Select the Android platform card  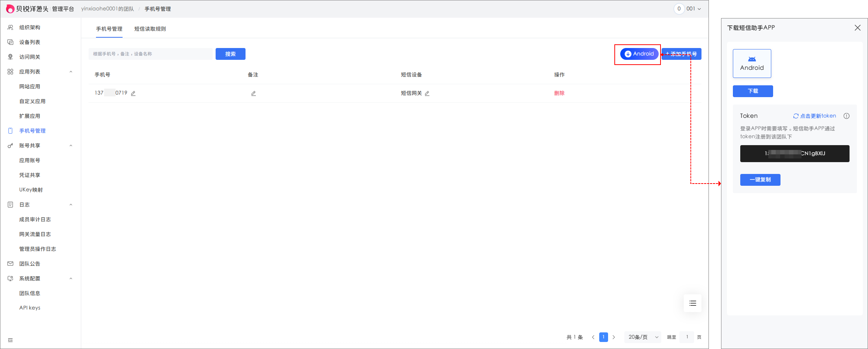[x=752, y=64]
